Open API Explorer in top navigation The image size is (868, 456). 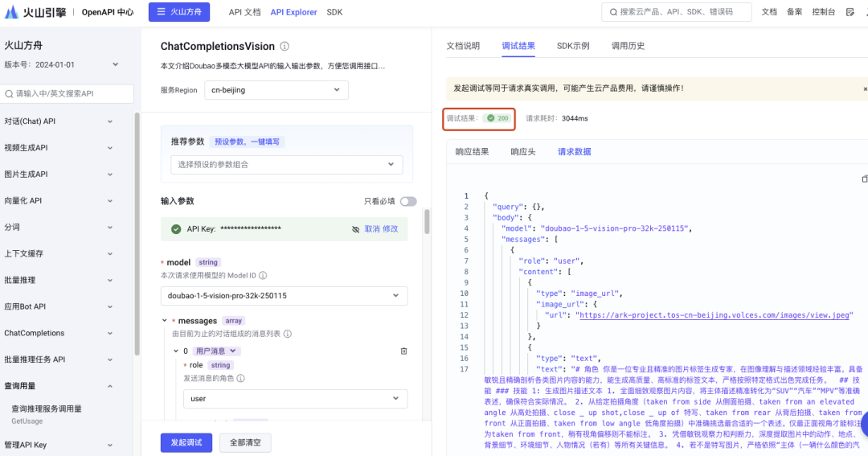(293, 12)
